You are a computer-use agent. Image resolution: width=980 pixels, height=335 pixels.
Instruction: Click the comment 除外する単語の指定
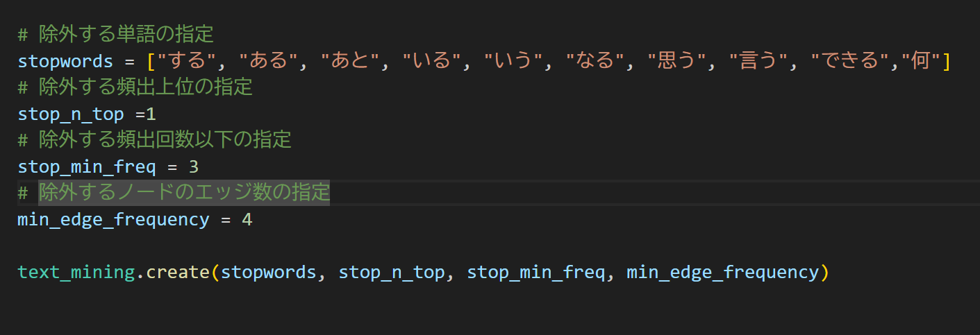[126, 33]
